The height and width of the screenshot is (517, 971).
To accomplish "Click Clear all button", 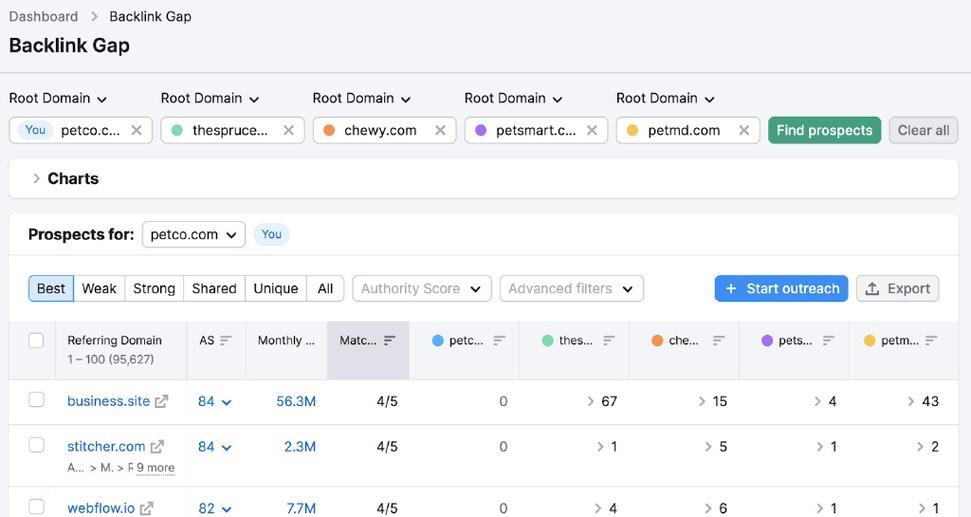I will tap(923, 130).
